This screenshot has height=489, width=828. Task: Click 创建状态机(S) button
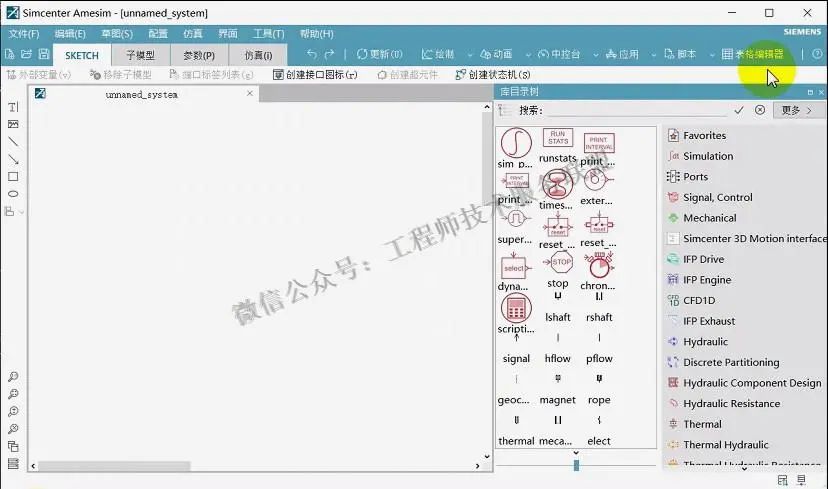coord(493,74)
